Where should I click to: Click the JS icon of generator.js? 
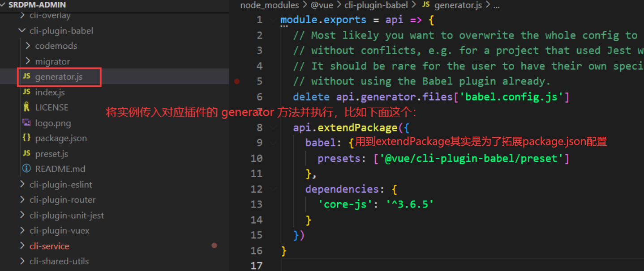[26, 77]
